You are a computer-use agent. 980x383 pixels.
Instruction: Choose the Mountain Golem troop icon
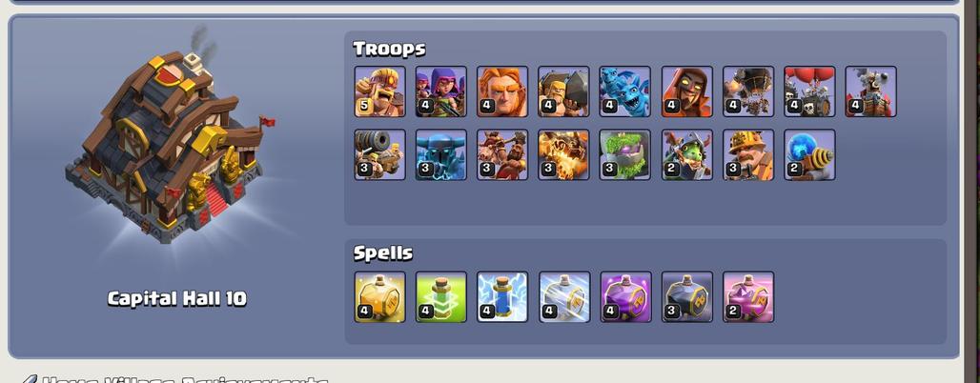click(625, 155)
